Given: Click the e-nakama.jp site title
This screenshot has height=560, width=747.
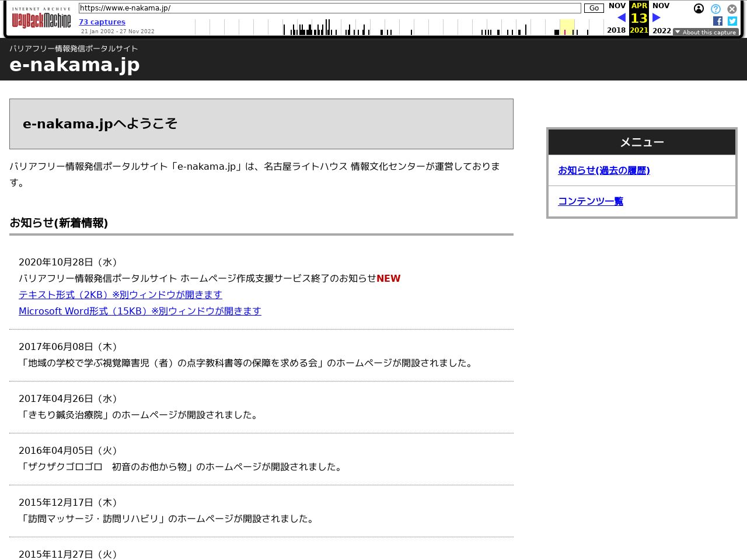Looking at the screenshot, I should coord(75,65).
